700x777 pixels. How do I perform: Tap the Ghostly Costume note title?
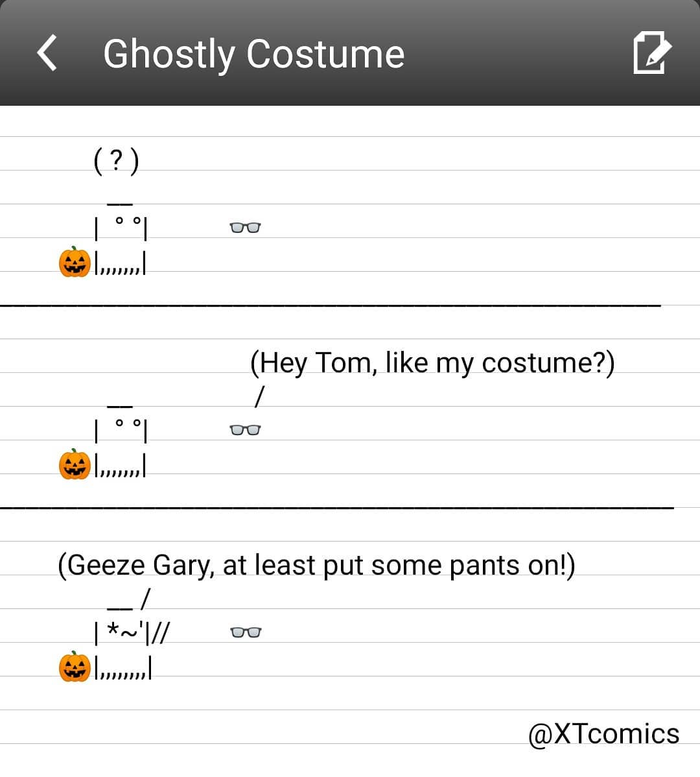(253, 54)
